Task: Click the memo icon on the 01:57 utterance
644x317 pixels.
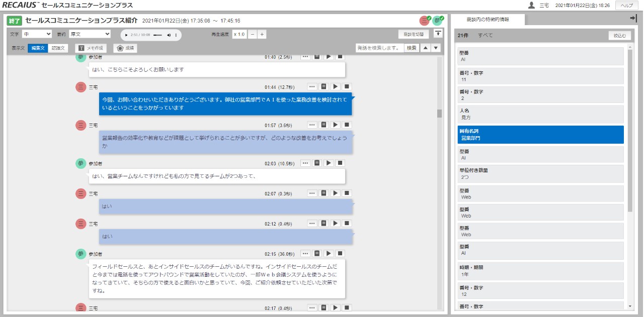Action: 324,125
